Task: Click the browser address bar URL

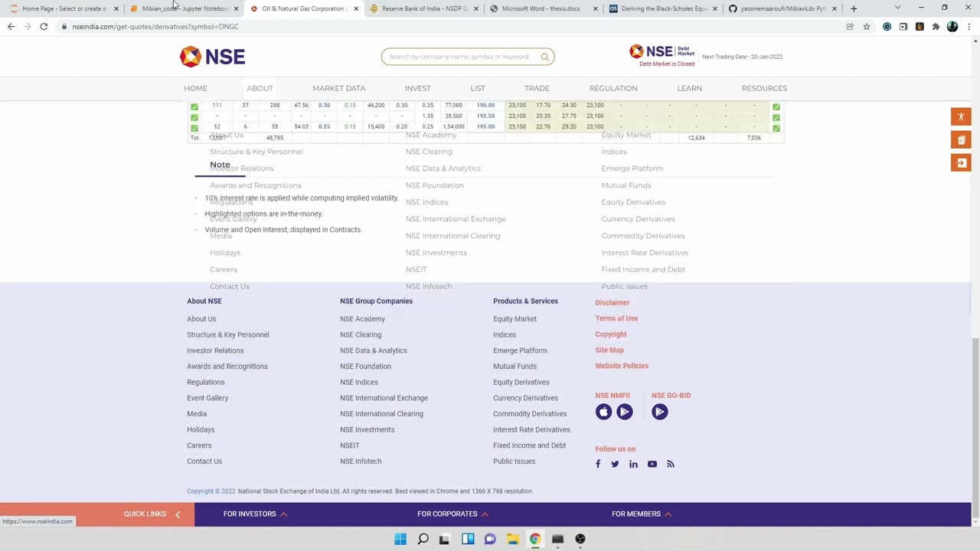Action: [155, 27]
